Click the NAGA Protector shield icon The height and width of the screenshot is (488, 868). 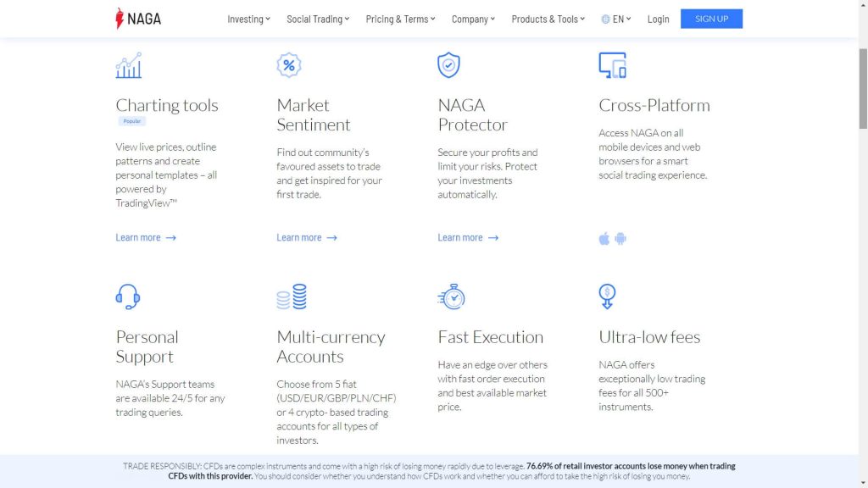pos(448,64)
